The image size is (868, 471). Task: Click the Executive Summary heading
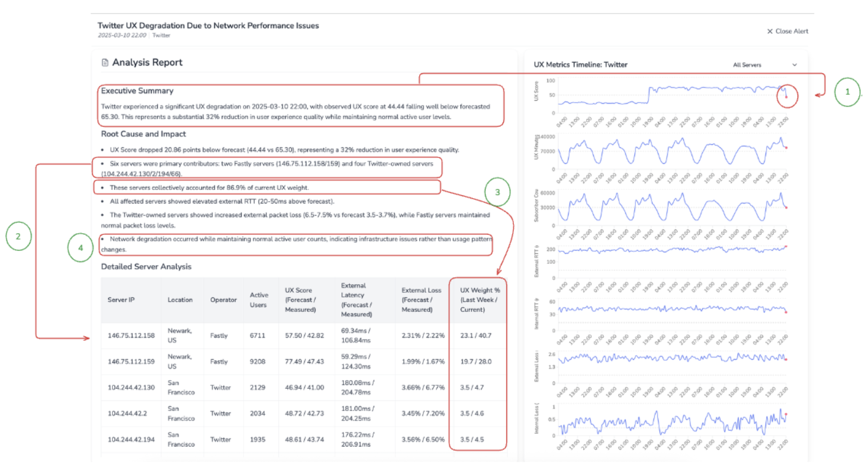(x=137, y=91)
